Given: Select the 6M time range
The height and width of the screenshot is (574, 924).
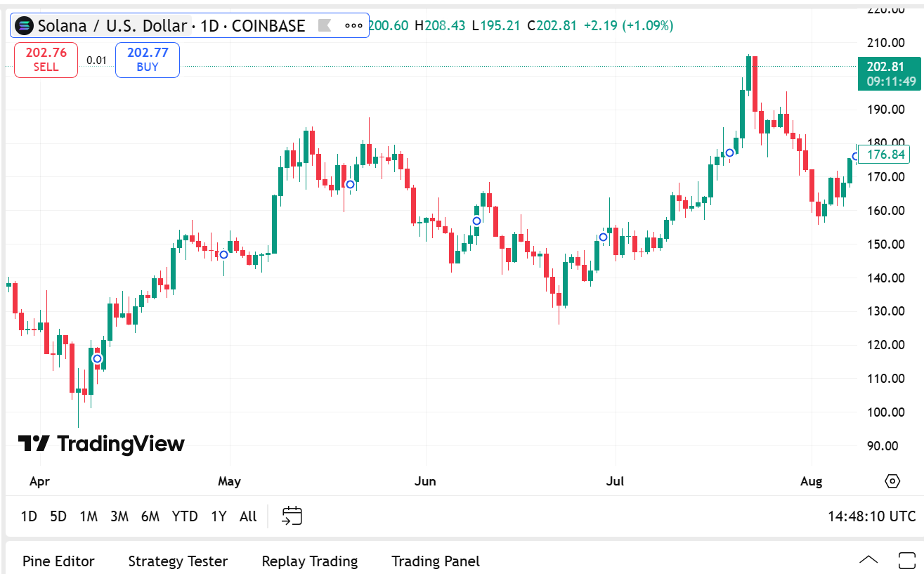Looking at the screenshot, I should [x=150, y=516].
